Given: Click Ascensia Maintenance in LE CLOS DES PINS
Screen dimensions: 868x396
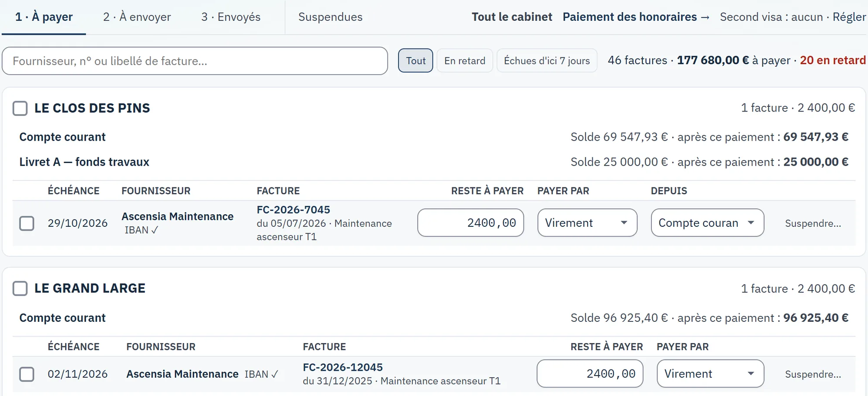Looking at the screenshot, I should (x=178, y=216).
